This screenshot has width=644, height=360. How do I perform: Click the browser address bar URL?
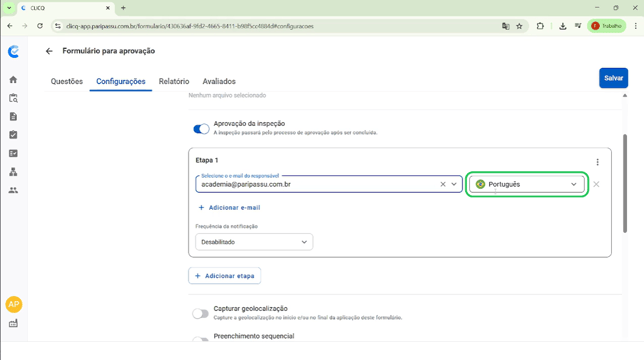189,26
